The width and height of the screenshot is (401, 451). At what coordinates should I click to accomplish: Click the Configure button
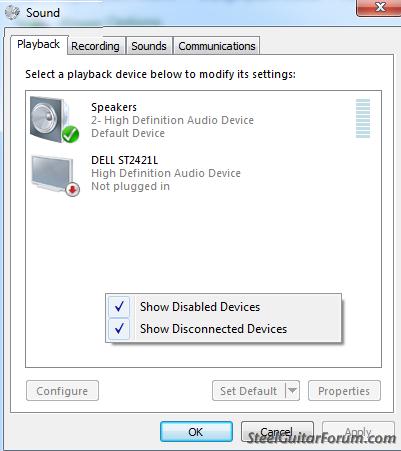62,391
